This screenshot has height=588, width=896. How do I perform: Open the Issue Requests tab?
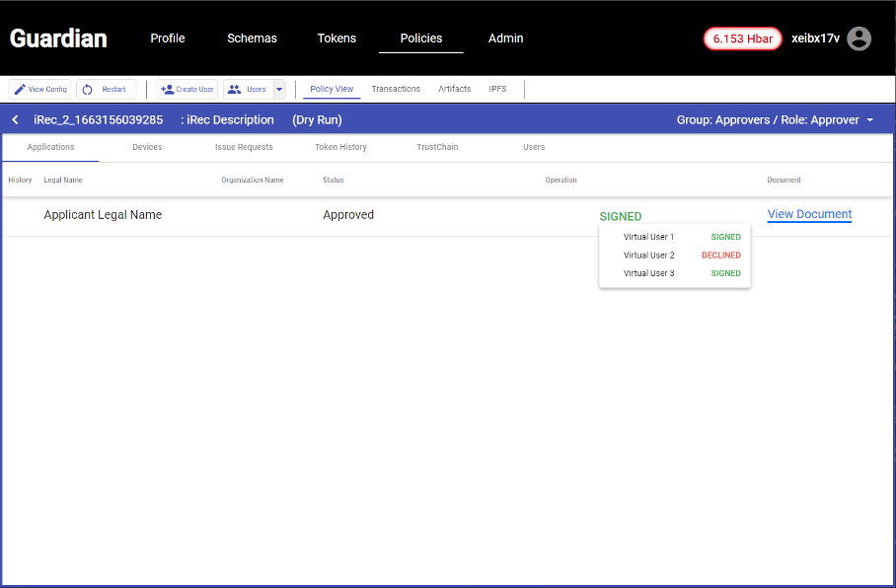(x=244, y=147)
